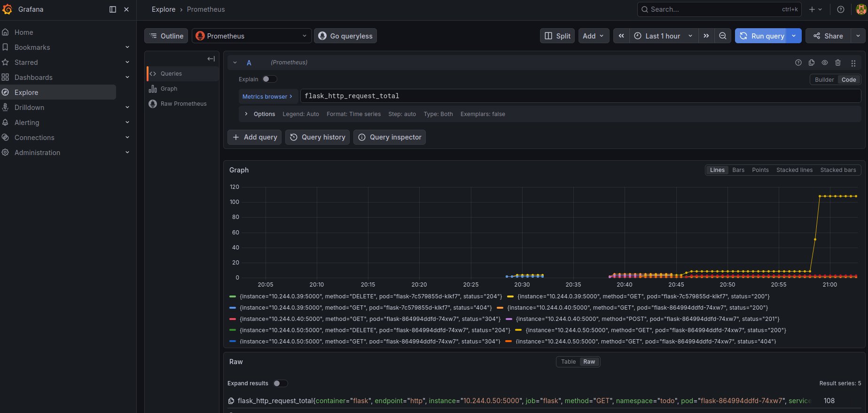Open Starred in sidebar
The image size is (868, 413).
click(26, 62)
